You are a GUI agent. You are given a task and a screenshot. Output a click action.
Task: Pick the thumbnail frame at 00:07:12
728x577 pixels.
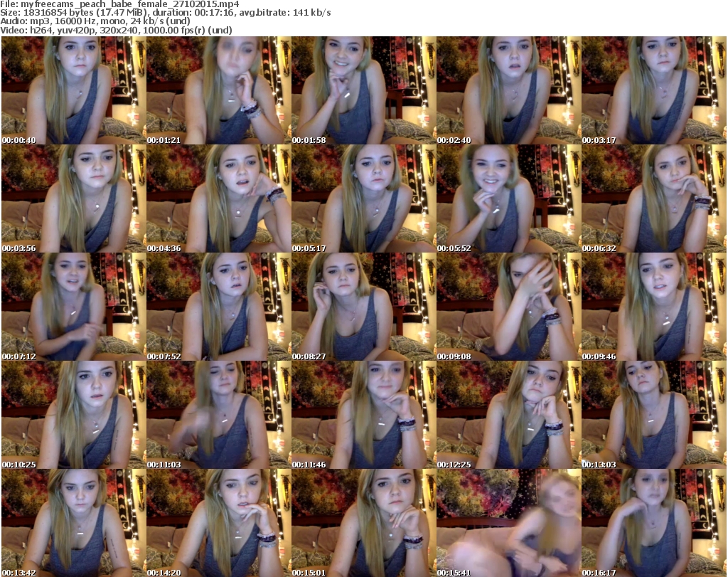click(73, 307)
